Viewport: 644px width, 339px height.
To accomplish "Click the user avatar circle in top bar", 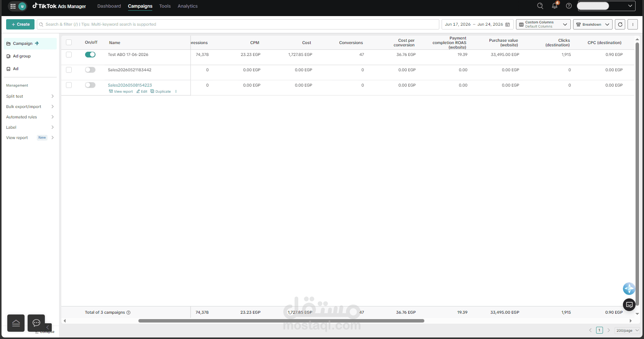I will 22,6.
